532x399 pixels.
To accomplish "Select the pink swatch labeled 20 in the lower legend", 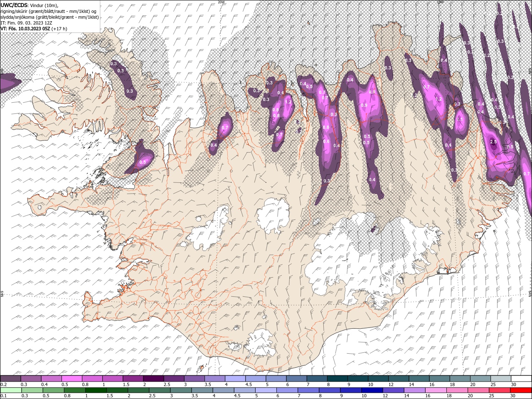I will pos(478,390).
